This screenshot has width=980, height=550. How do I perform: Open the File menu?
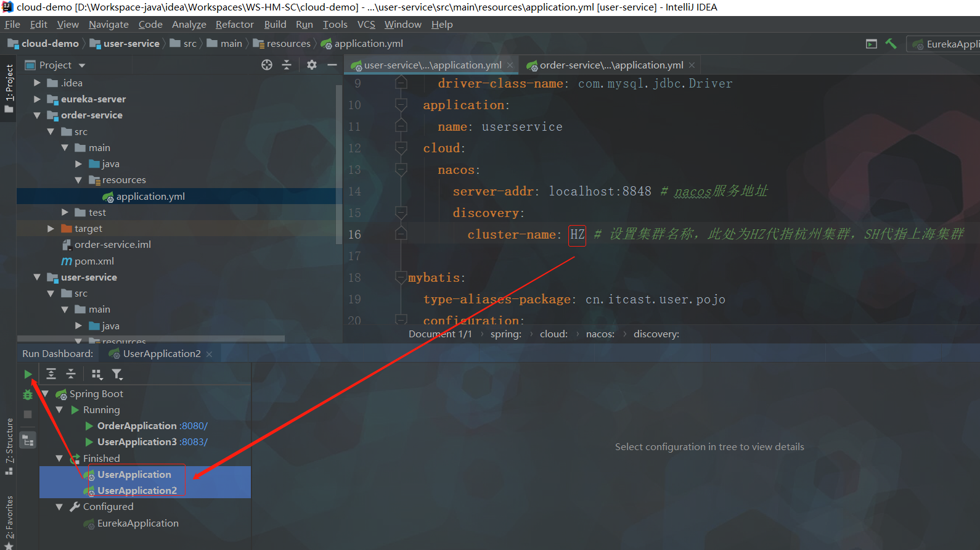click(12, 25)
